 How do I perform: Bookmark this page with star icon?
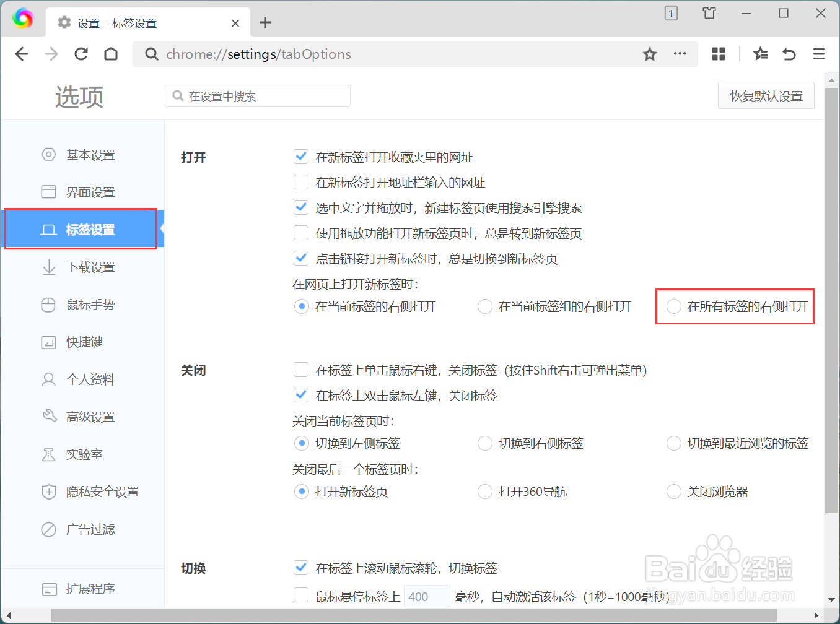(650, 54)
